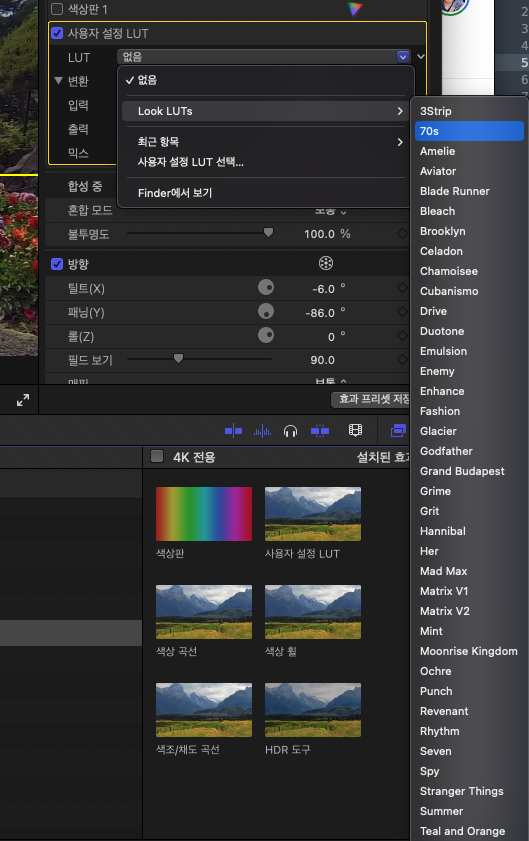Add keyframe for 틸트(X) diamond
The height and width of the screenshot is (841, 529).
point(402,287)
